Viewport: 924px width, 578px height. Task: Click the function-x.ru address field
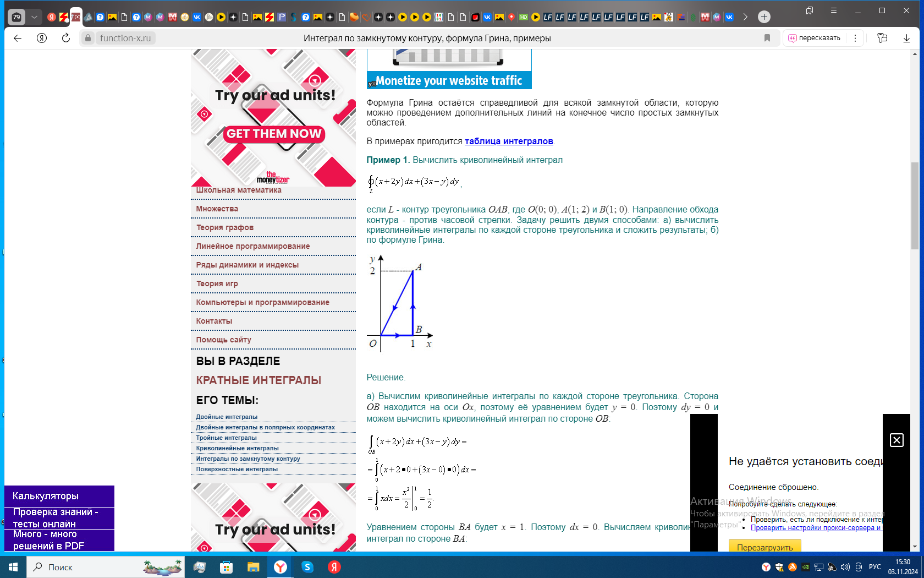(x=125, y=38)
